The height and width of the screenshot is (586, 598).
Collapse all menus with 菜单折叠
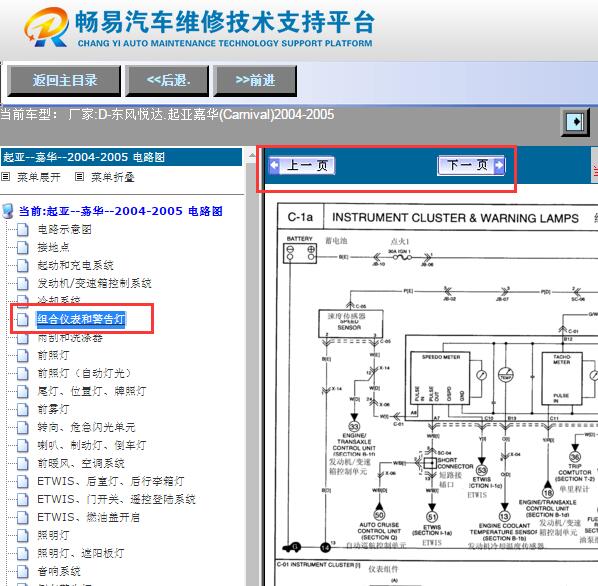click(113, 177)
